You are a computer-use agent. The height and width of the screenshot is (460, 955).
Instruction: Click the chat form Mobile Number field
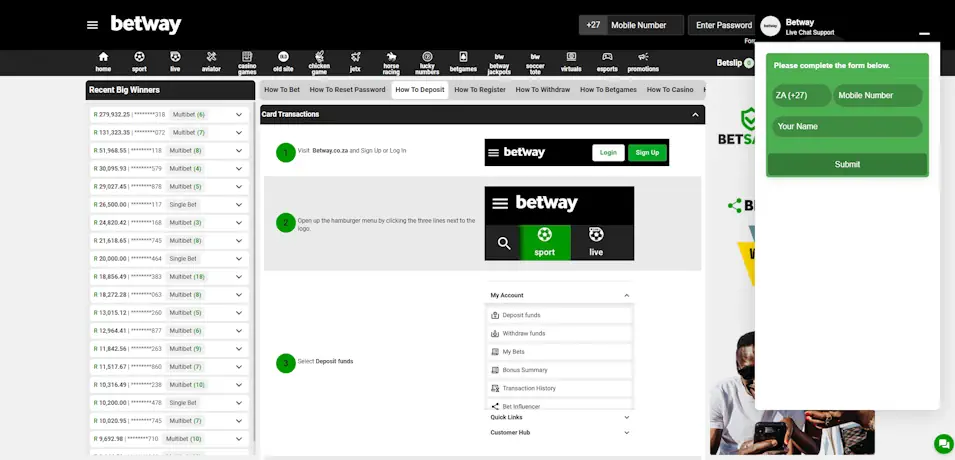(x=878, y=96)
